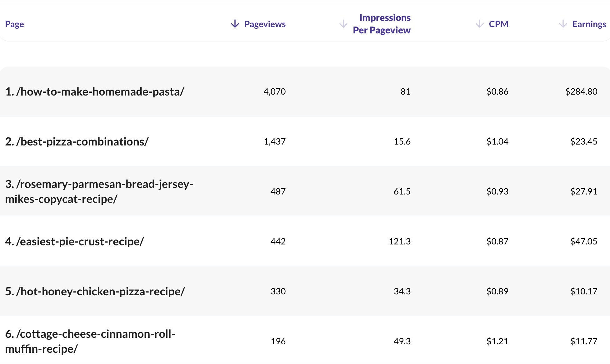The height and width of the screenshot is (364, 610).
Task: Open the /how-to-make-homemade-pasta/ page entry
Action: click(95, 91)
